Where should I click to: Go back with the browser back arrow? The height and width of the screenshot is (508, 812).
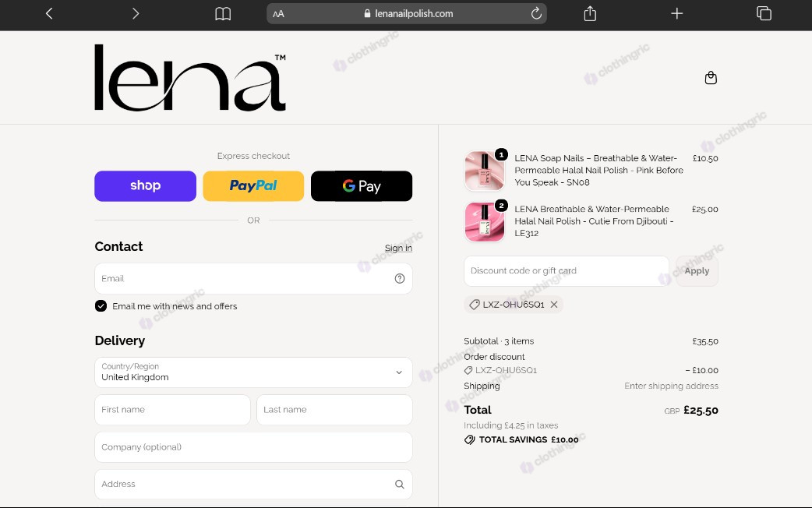click(x=49, y=13)
